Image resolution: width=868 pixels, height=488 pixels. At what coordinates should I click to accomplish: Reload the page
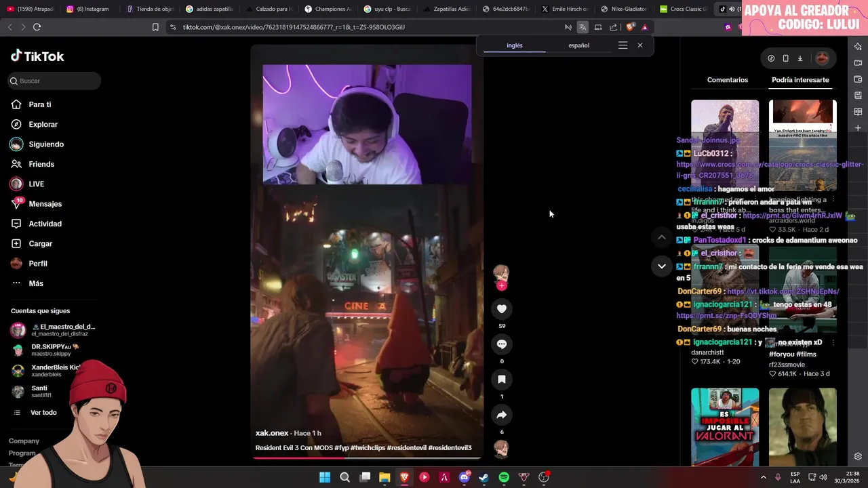pos(37,27)
